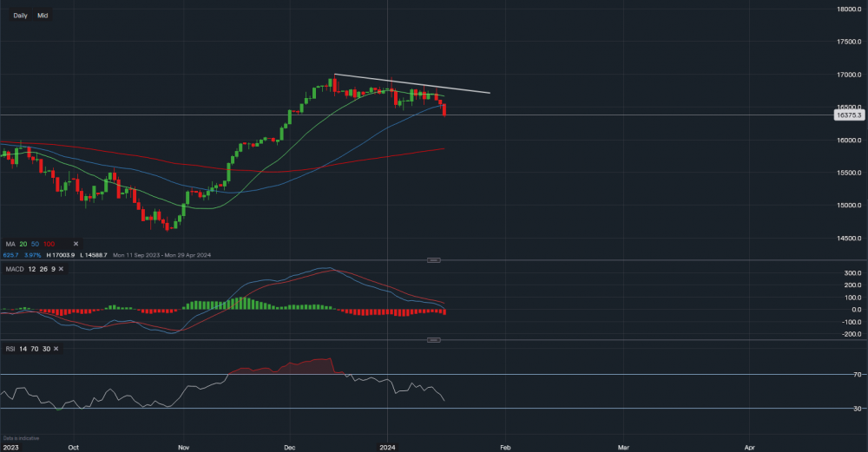This screenshot has height=452, width=868.
Task: Click the current price tag 16375.3
Action: click(845, 115)
